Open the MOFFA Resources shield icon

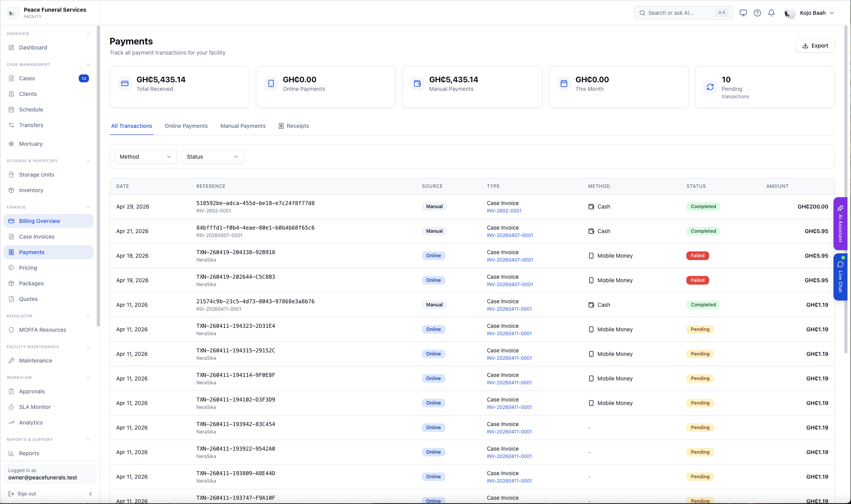pos(11,330)
